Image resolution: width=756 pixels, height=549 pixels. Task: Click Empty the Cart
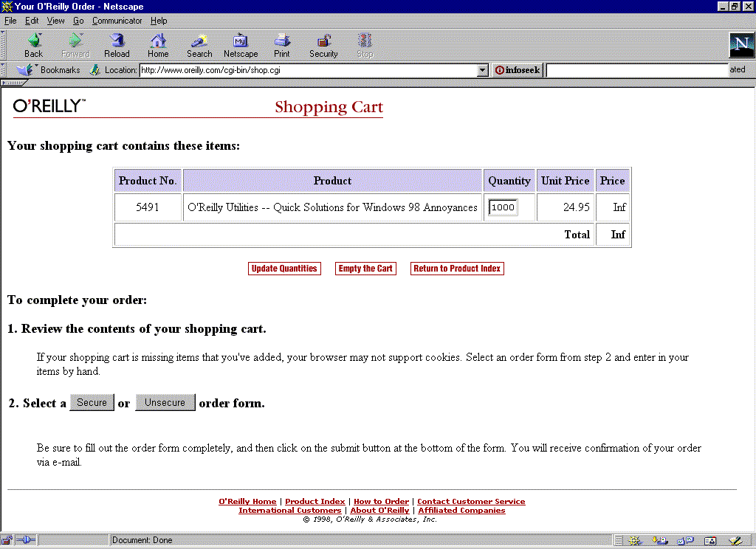[365, 269]
